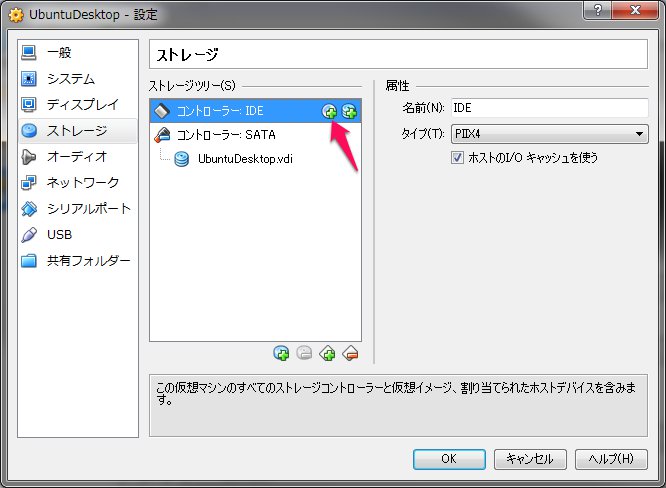This screenshot has height=488, width=666.
Task: Add CD/DVD device to IDE controller
Action: (329, 111)
